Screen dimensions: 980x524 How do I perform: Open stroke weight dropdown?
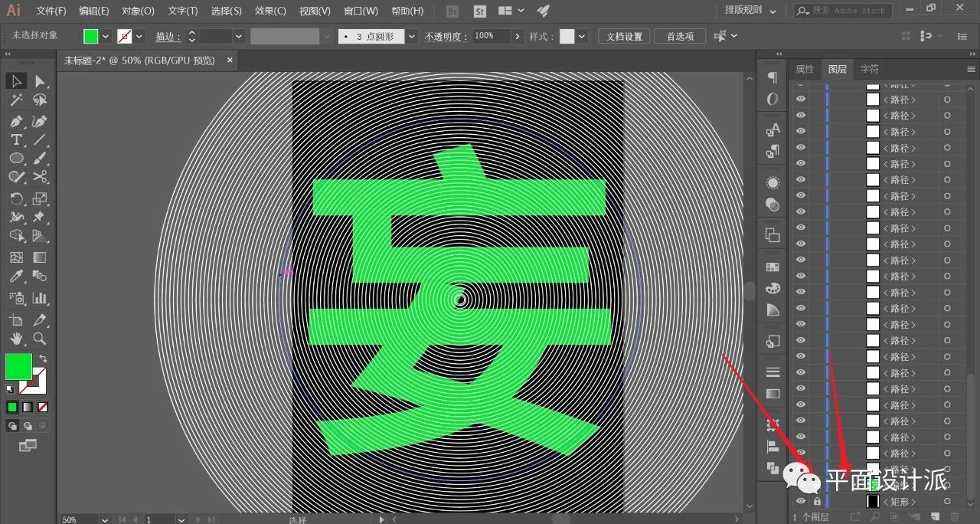(238, 36)
